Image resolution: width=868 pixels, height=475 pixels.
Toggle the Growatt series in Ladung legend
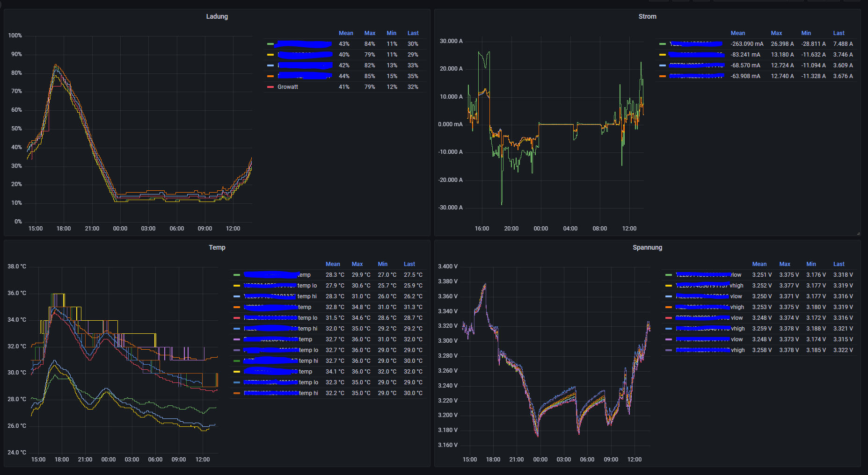click(287, 87)
